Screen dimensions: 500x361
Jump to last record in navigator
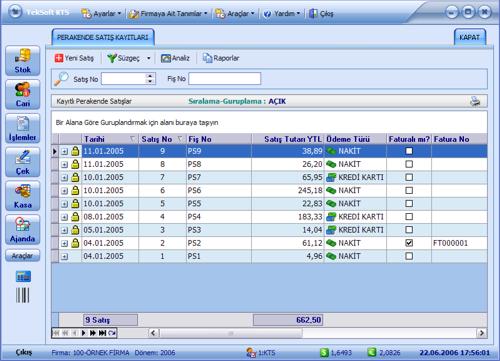pyautogui.click(x=102, y=333)
